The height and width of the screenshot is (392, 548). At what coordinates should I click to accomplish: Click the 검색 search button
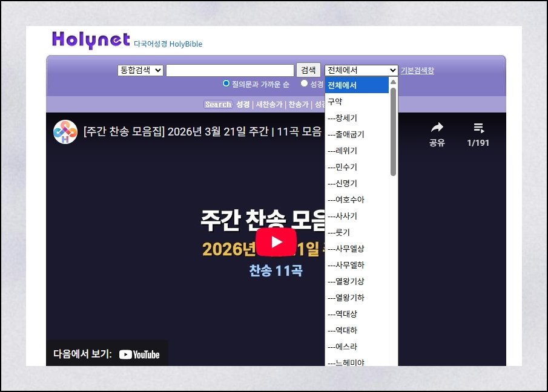pyautogui.click(x=308, y=70)
